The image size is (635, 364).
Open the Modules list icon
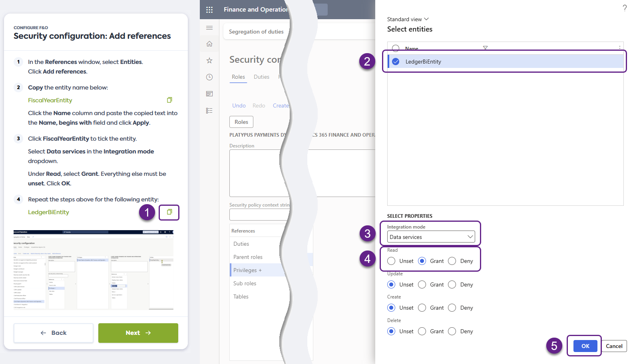209,111
